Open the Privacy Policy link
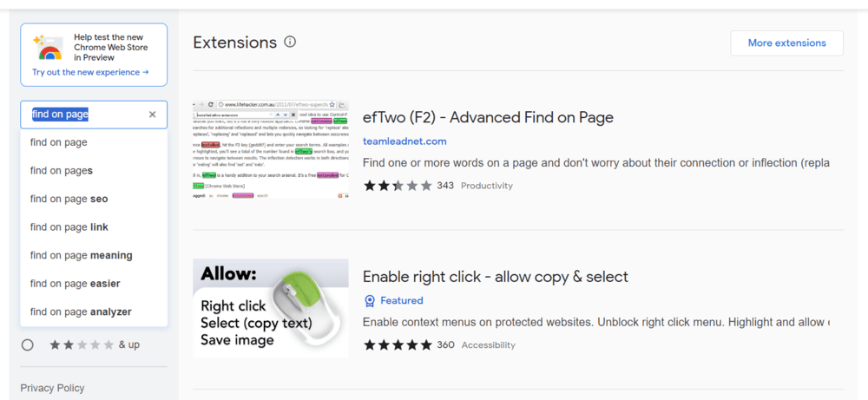 [x=53, y=388]
